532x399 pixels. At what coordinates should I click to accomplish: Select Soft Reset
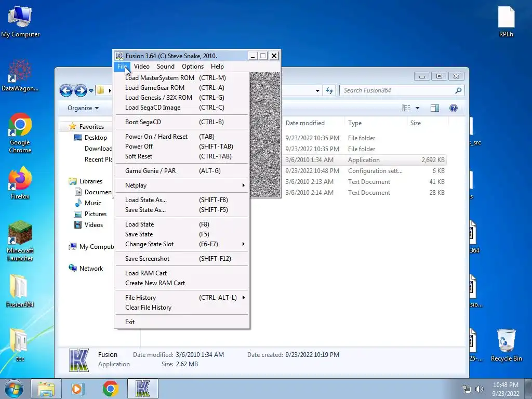[182, 156]
